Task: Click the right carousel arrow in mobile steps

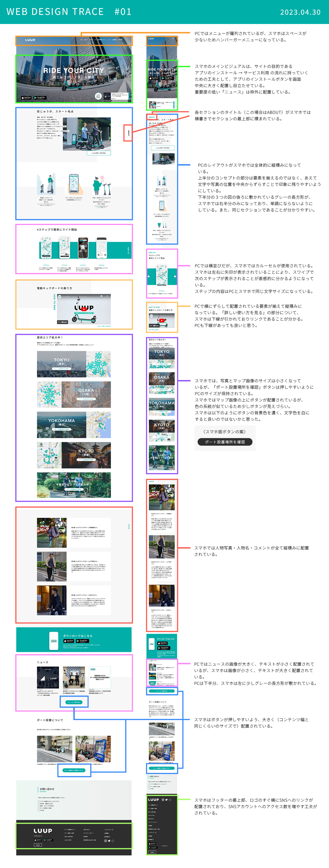Action: pyautogui.click(x=175, y=276)
